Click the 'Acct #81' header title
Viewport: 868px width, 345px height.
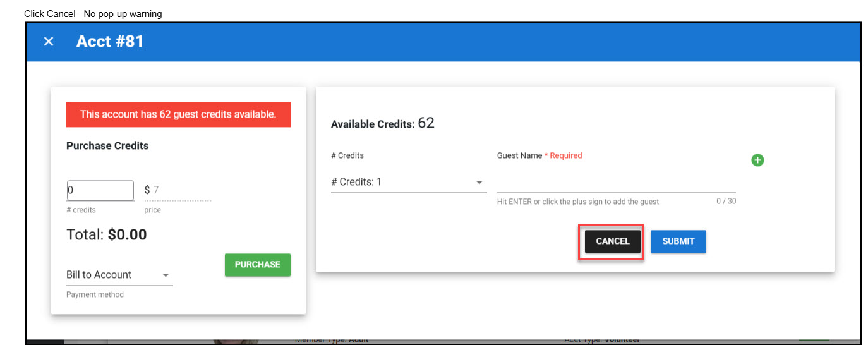(x=110, y=42)
